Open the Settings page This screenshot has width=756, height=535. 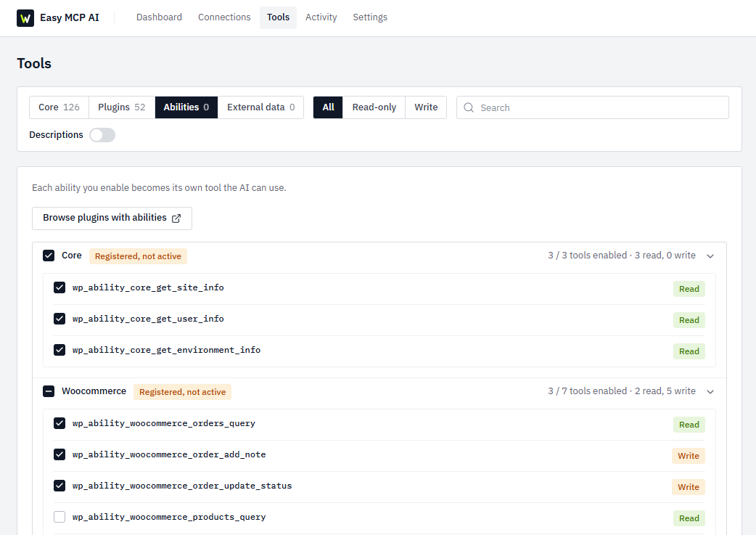(370, 17)
